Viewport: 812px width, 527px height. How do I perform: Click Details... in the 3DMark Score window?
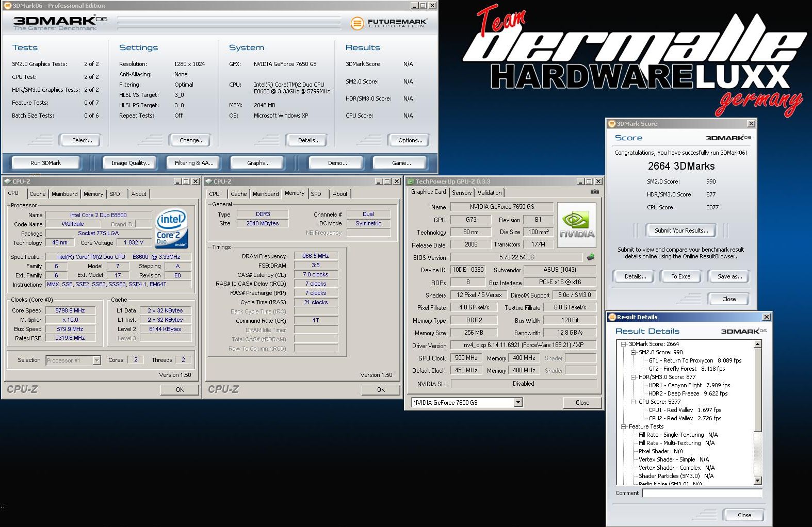pyautogui.click(x=635, y=276)
